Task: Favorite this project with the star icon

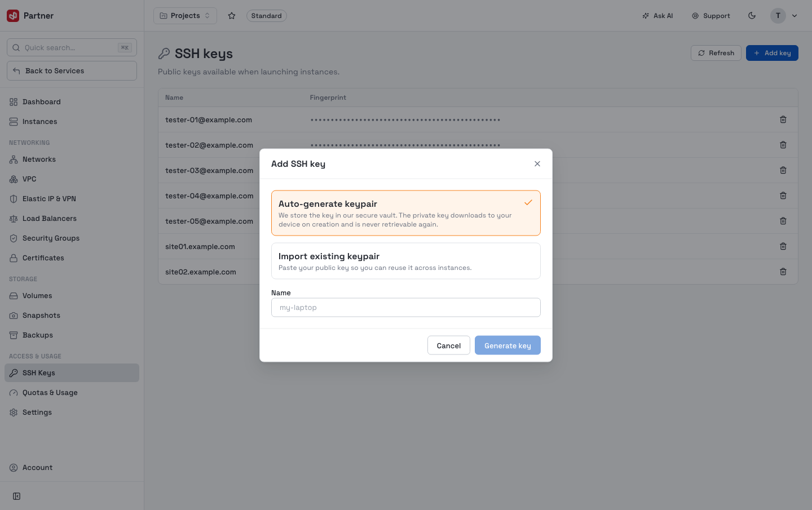Action: 232,16
